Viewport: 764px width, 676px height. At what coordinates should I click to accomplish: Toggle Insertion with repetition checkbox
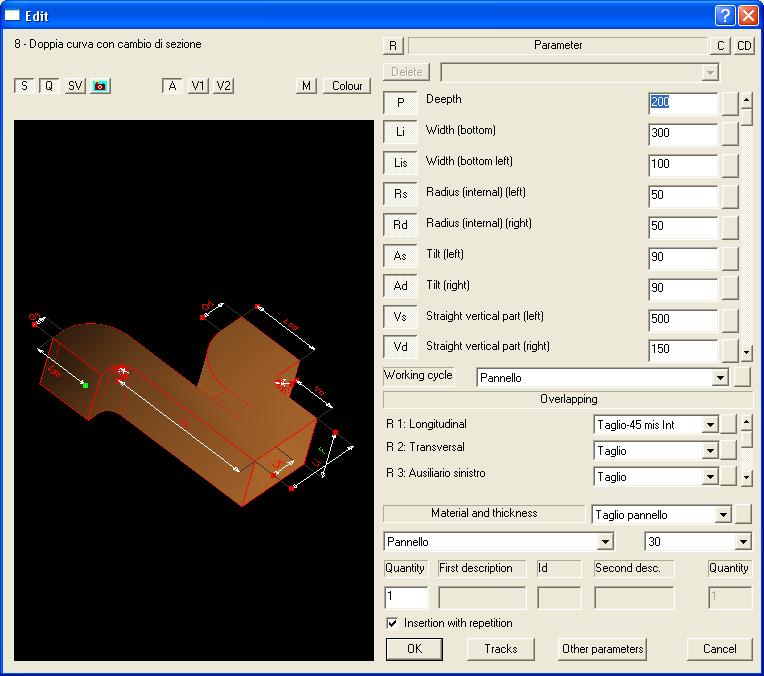392,623
